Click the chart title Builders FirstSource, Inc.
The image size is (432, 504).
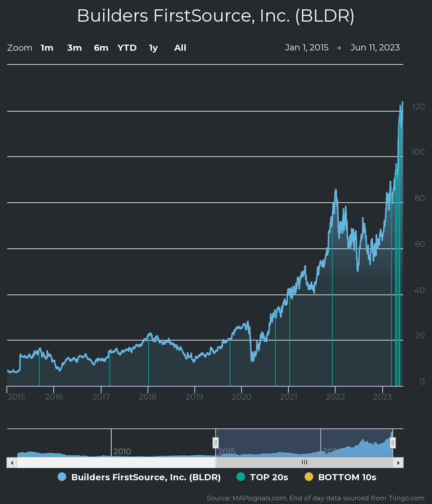pyautogui.click(x=216, y=16)
